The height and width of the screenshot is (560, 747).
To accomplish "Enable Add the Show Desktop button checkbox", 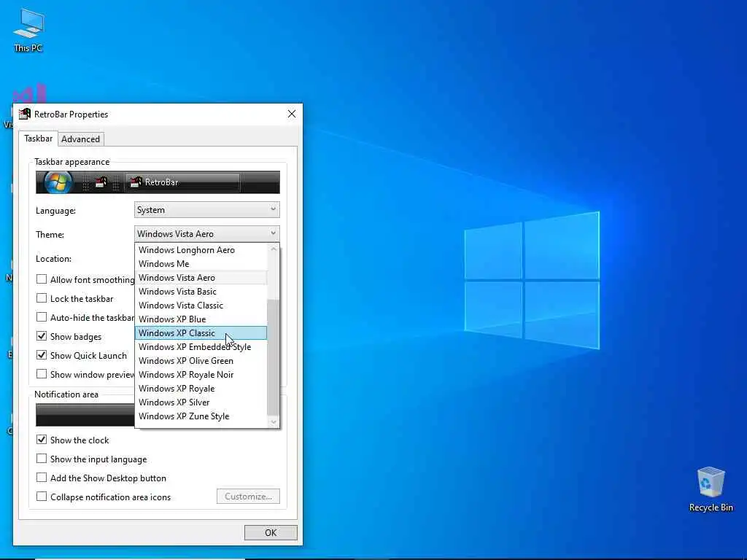I will [42, 478].
